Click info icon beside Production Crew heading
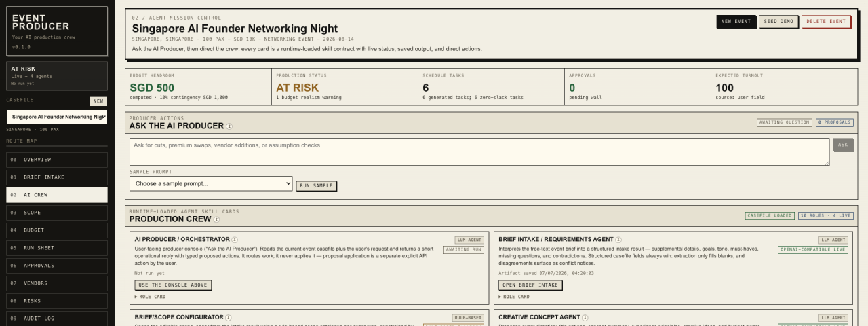This screenshot has width=868, height=326. pos(216,219)
